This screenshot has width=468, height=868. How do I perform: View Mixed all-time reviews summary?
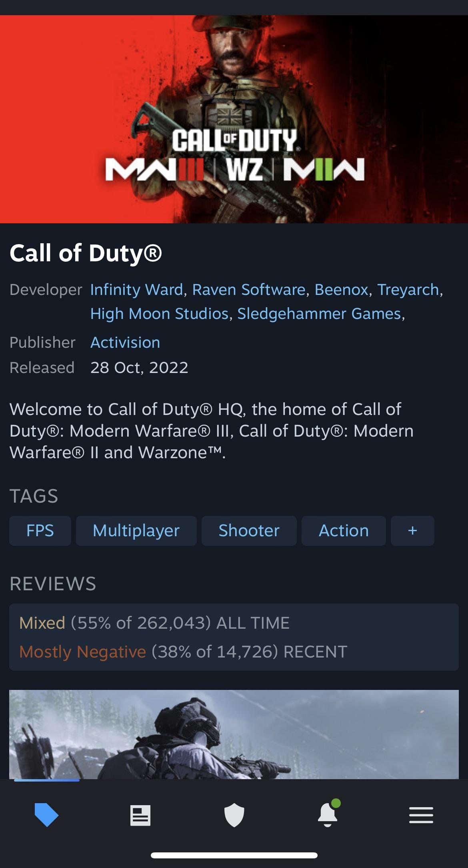coord(154,623)
